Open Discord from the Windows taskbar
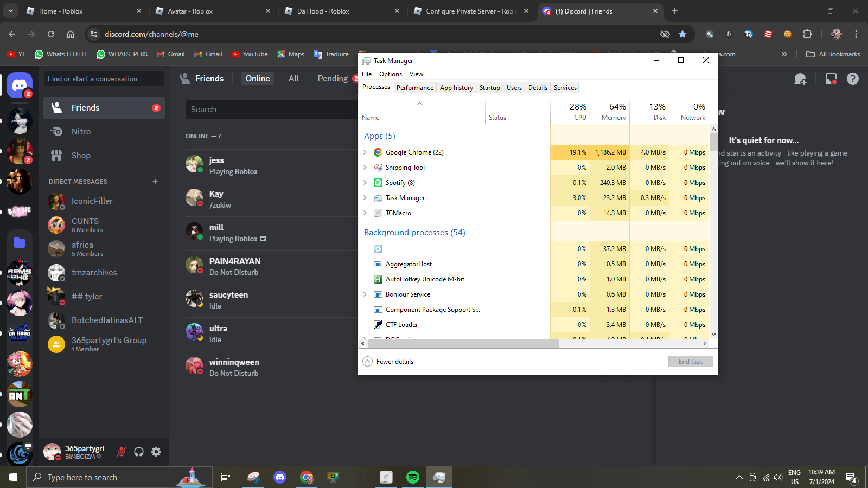This screenshot has width=868, height=488. pos(280,477)
